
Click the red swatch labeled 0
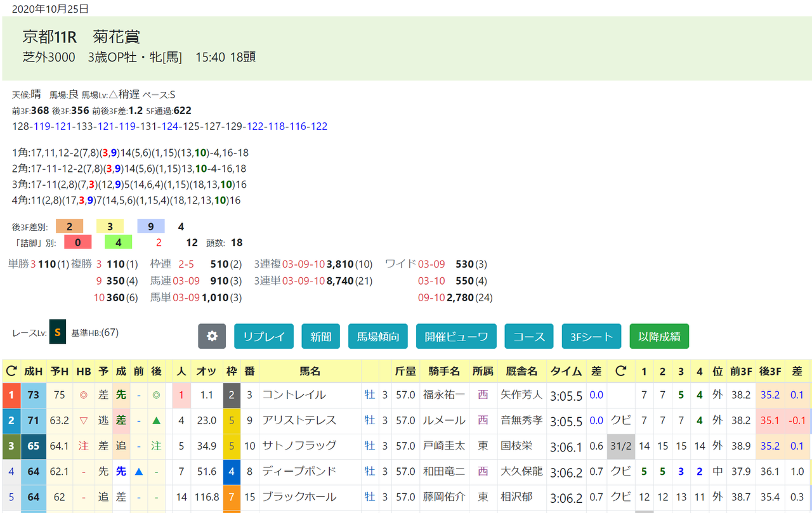[x=77, y=242]
